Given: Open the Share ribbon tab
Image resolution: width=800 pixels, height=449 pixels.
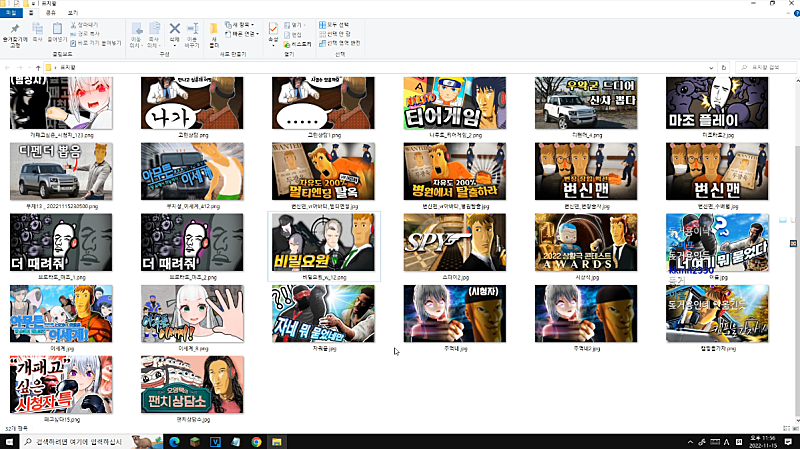Looking at the screenshot, I should [50, 13].
